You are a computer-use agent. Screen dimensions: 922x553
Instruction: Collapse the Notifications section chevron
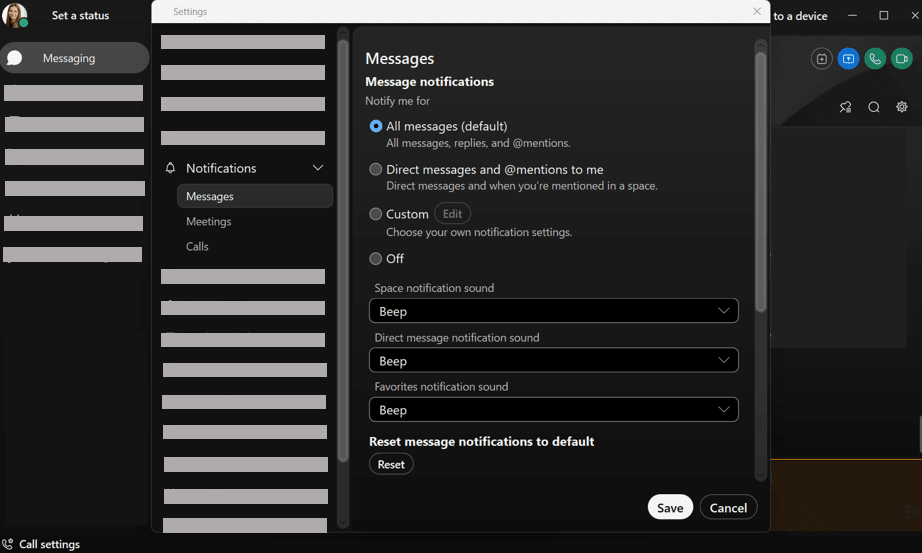[318, 168]
